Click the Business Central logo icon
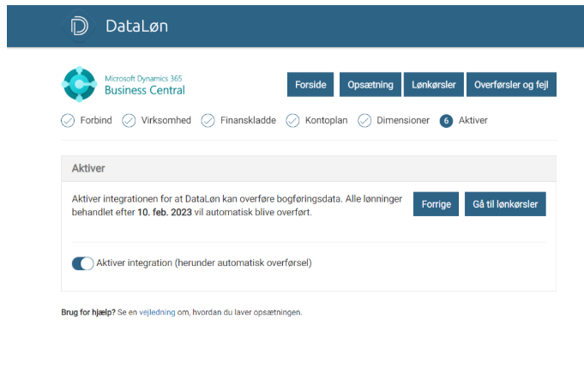The height and width of the screenshot is (392, 584). pyautogui.click(x=80, y=84)
